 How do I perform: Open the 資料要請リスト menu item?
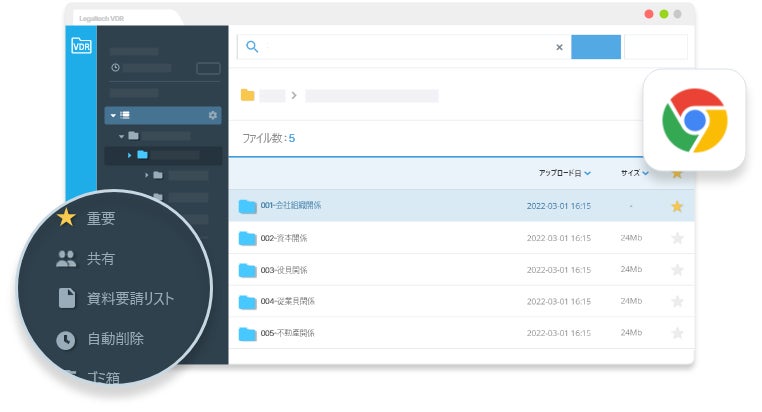(x=130, y=298)
